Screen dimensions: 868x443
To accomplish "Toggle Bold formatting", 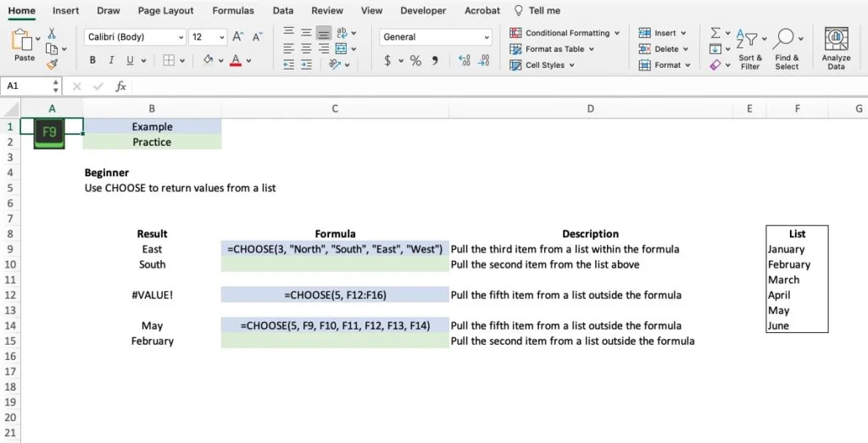I will 92,60.
